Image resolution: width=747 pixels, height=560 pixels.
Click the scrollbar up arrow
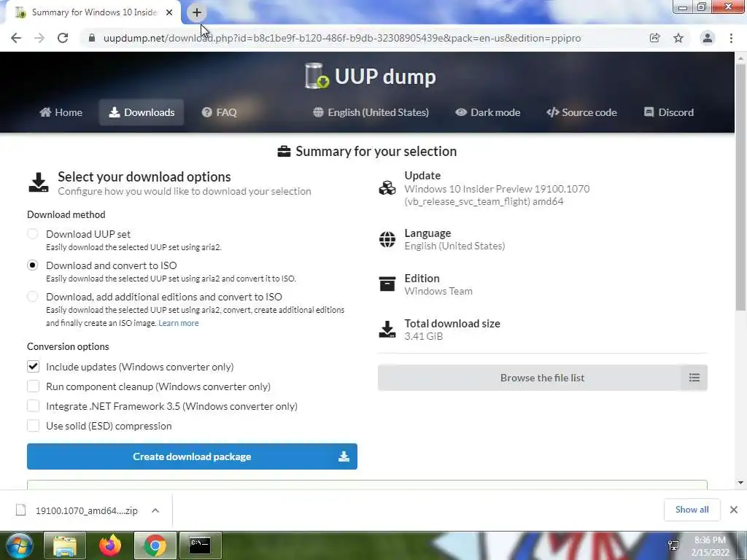(x=740, y=58)
